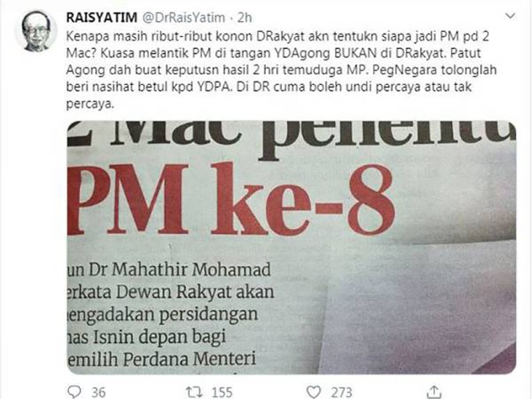The width and height of the screenshot is (532, 399).
Task: Click the 2h timestamp of the tweet
Action: (244, 18)
